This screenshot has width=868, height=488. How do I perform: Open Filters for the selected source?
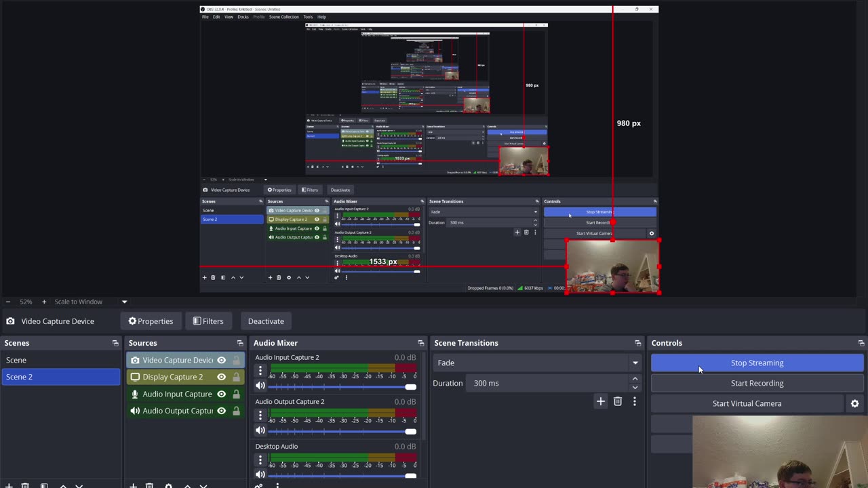tap(208, 321)
